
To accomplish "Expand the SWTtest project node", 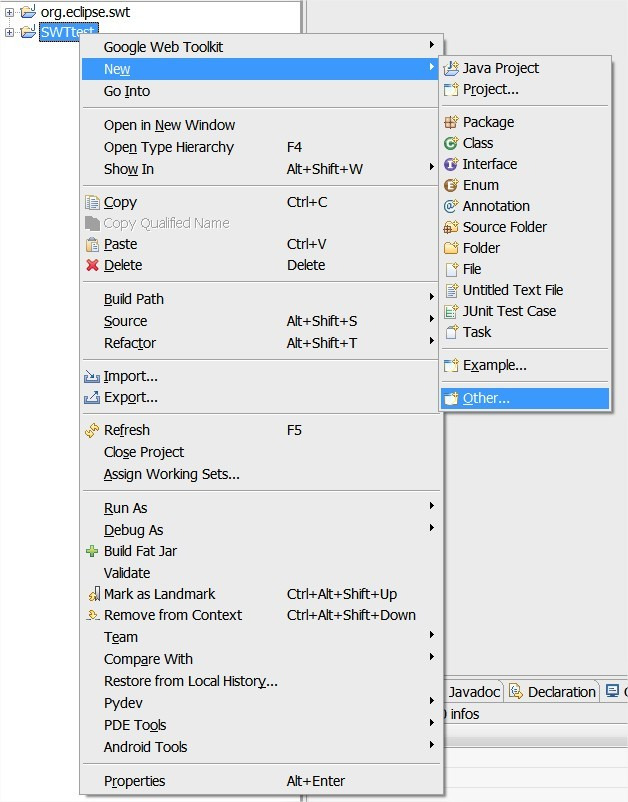I will click(x=9, y=32).
